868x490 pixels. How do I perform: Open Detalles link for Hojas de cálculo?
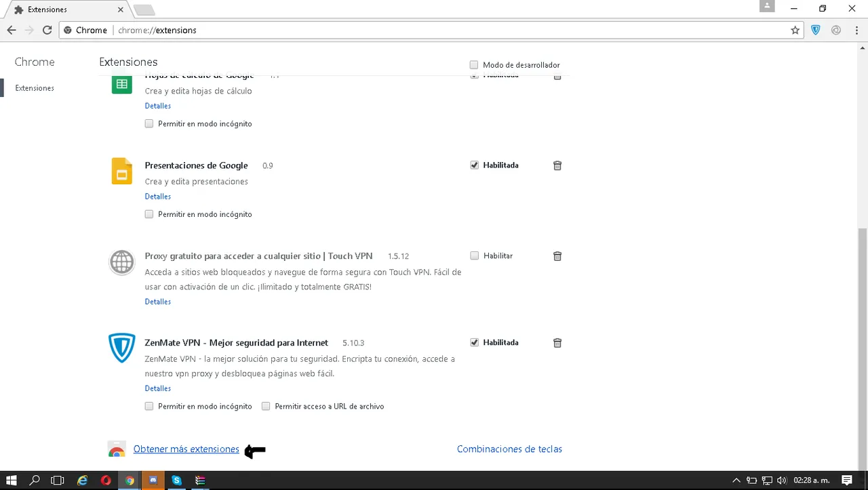[x=157, y=106]
